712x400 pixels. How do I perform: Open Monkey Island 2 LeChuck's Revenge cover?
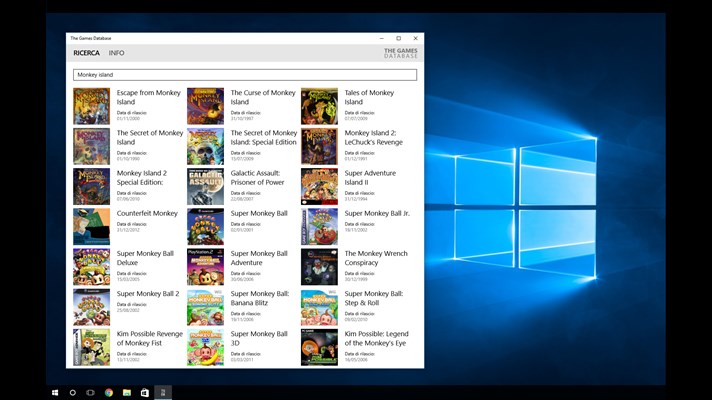coord(319,146)
